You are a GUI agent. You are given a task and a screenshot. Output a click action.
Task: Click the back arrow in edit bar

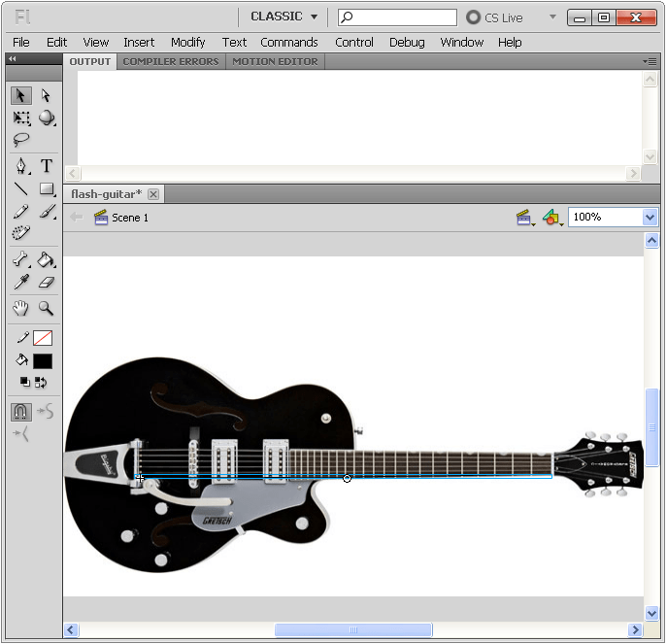click(x=76, y=217)
